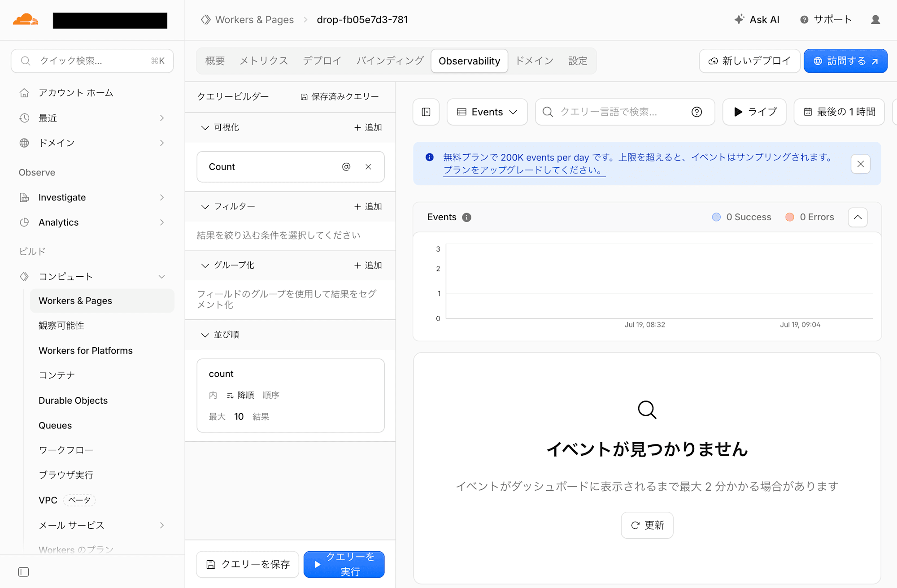The width and height of the screenshot is (897, 588).
Task: Switch to ドメイン tab
Action: 534,61
